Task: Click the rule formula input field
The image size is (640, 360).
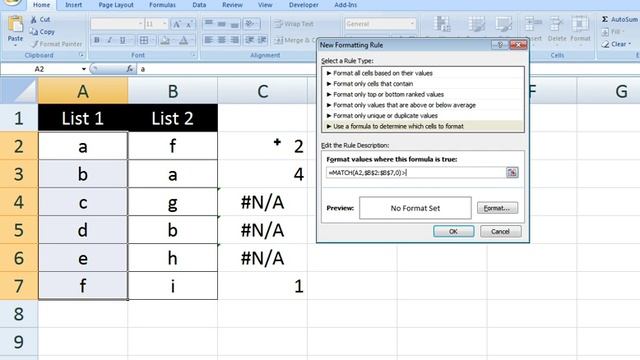Action: [x=416, y=173]
